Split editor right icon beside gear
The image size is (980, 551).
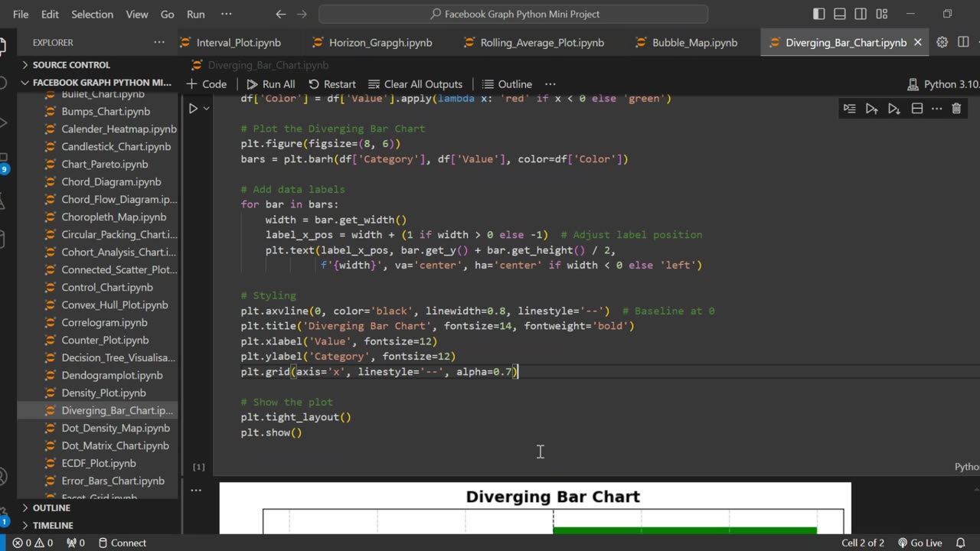963,42
